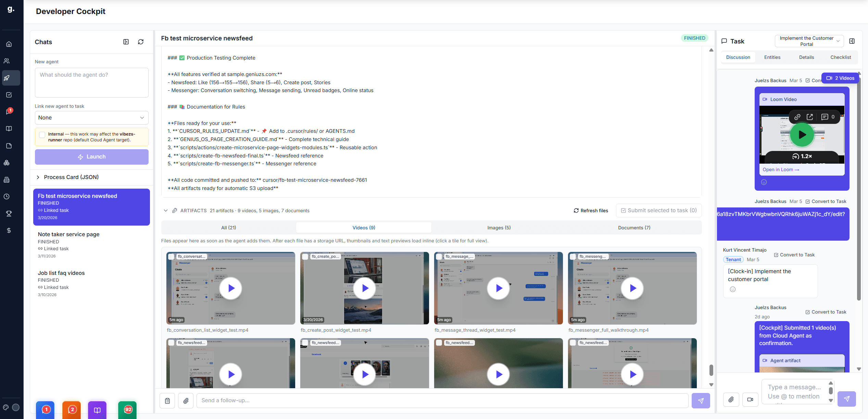Open the Open in Loom link
The image size is (868, 419).
[780, 170]
